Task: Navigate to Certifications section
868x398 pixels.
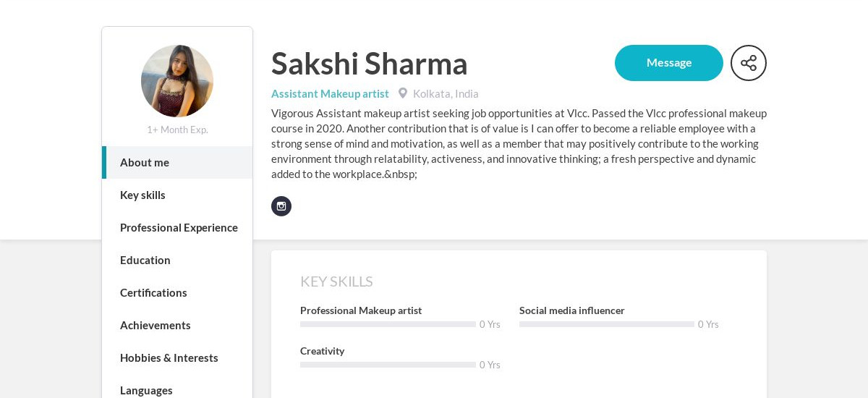Action: point(177,292)
